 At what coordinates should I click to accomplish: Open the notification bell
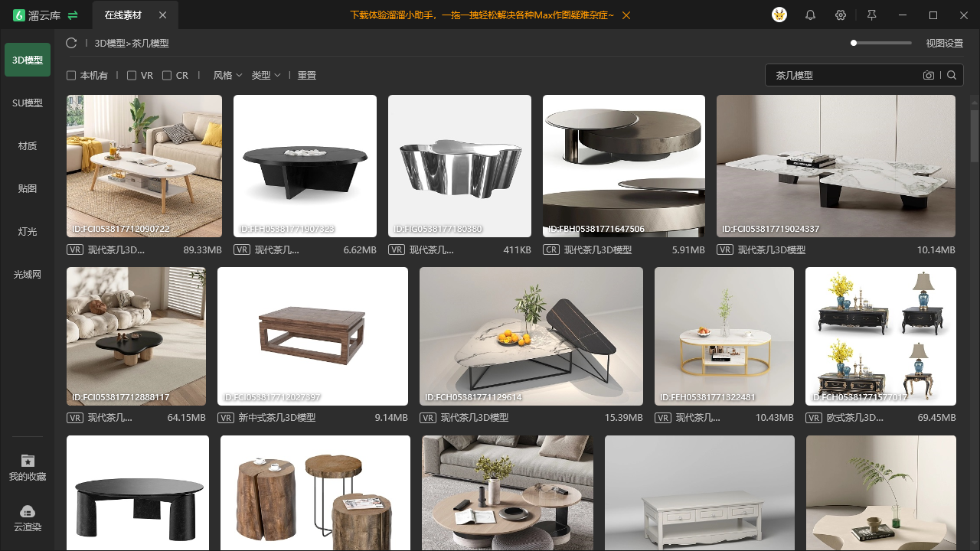[x=810, y=15]
